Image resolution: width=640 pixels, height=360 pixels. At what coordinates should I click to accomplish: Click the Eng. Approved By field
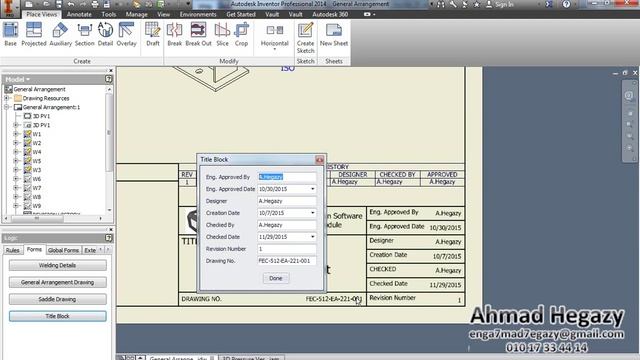click(287, 177)
